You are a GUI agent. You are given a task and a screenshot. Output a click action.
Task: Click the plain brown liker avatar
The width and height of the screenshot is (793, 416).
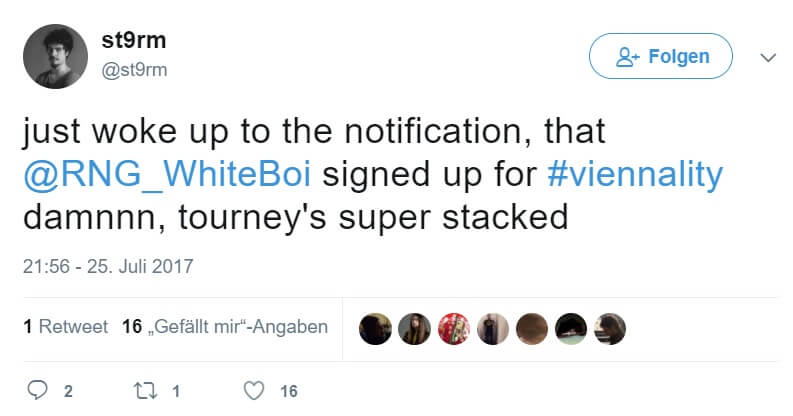coord(533,329)
